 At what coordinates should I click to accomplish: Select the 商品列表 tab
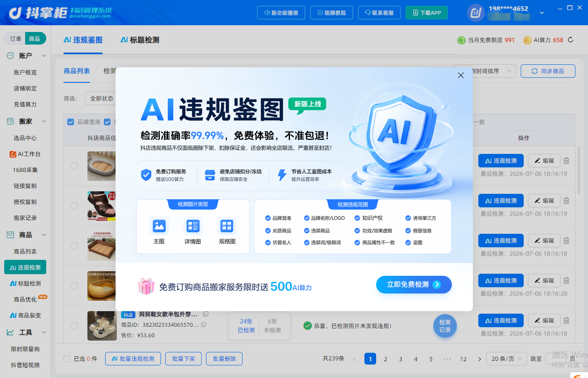pos(77,71)
